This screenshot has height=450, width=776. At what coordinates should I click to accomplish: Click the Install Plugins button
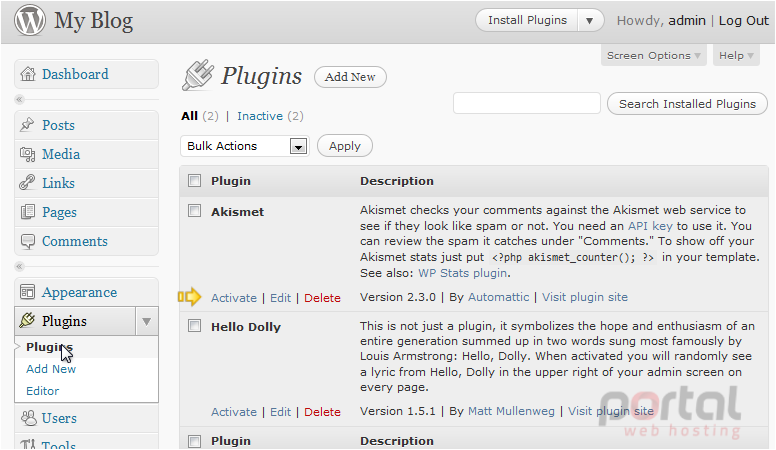tap(527, 21)
